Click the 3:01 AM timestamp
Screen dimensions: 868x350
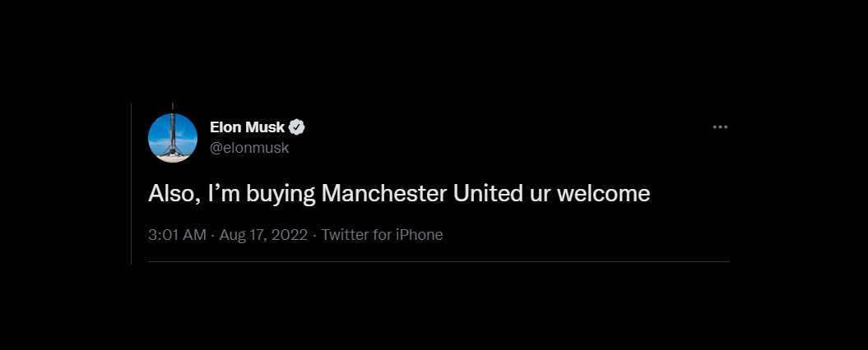tap(177, 235)
